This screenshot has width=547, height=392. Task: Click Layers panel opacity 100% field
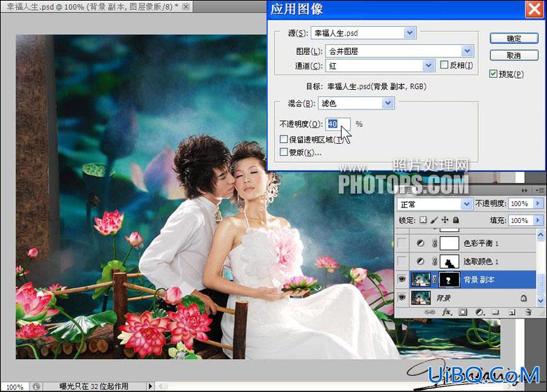521,203
